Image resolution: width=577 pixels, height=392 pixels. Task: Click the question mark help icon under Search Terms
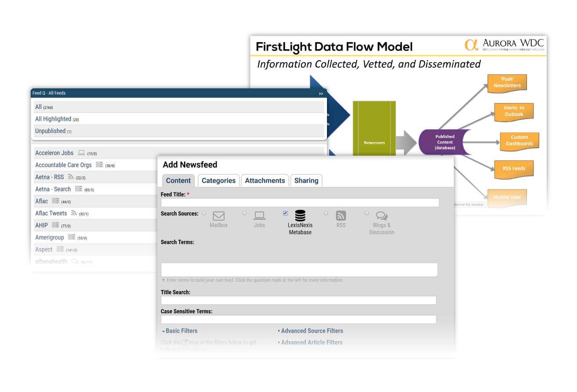click(163, 280)
